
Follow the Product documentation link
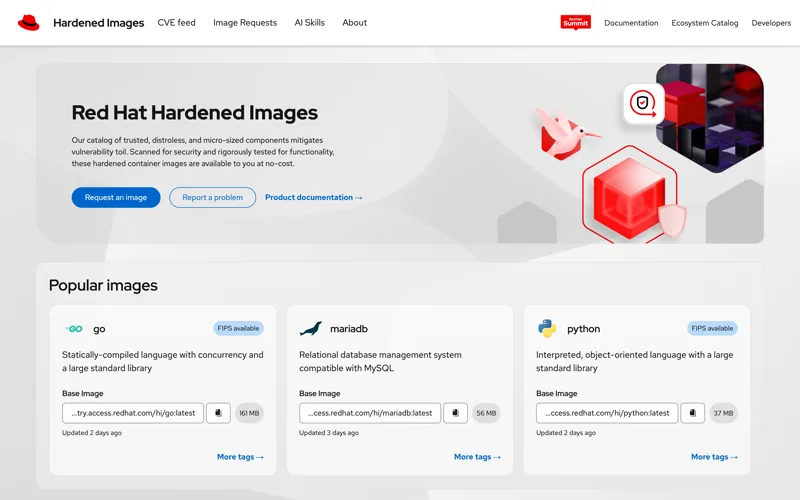(314, 197)
